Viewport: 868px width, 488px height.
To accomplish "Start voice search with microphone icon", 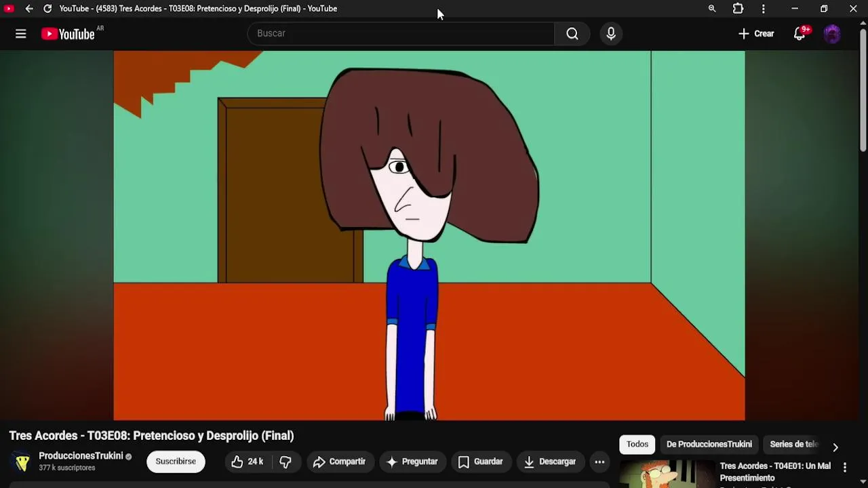I will click(x=611, y=33).
